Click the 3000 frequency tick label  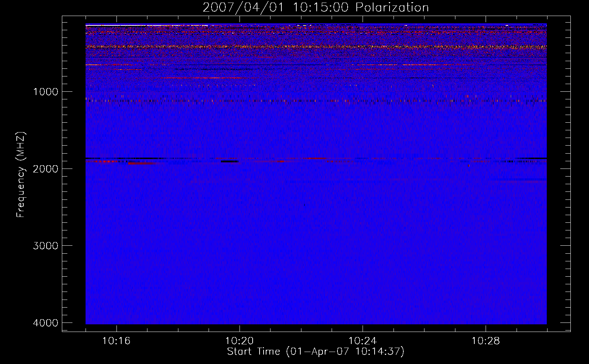[46, 246]
